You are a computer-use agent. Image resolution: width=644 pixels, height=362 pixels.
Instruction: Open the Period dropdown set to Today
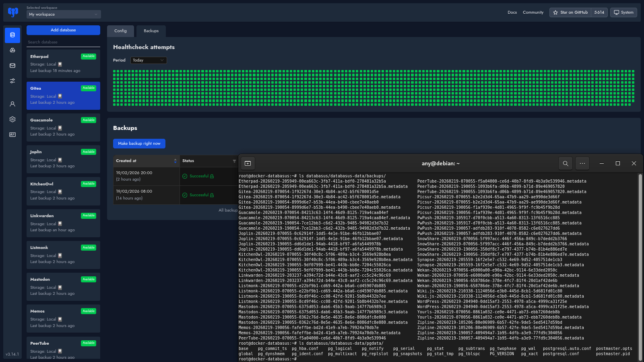pyautogui.click(x=149, y=60)
